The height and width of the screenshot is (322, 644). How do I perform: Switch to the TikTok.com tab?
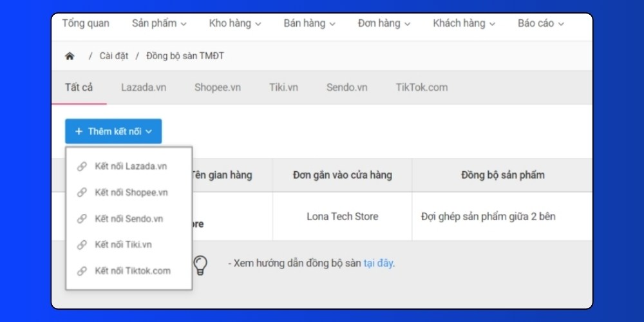(421, 88)
